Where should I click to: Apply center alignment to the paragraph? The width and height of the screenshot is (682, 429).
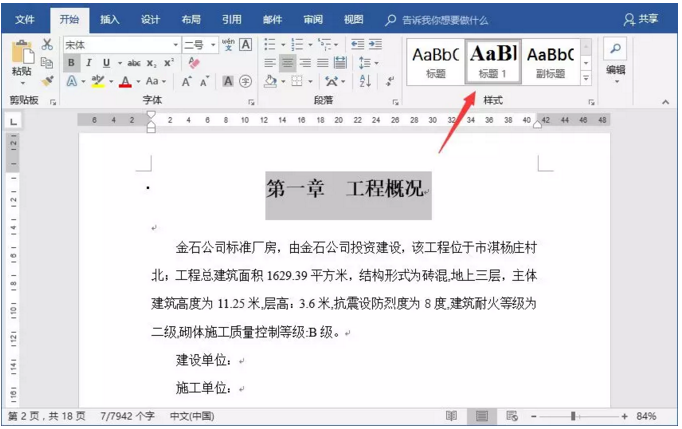point(288,63)
